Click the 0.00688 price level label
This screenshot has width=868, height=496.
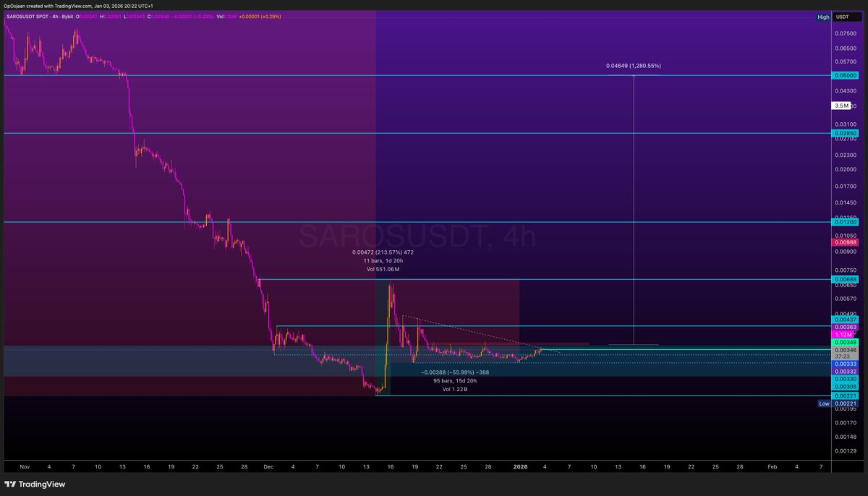[x=846, y=279]
